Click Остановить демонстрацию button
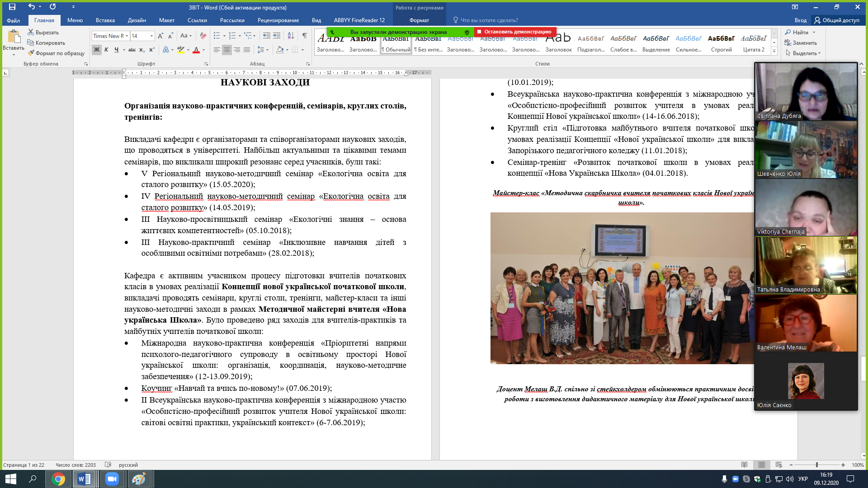This screenshot has height=488, width=868. pos(514,32)
